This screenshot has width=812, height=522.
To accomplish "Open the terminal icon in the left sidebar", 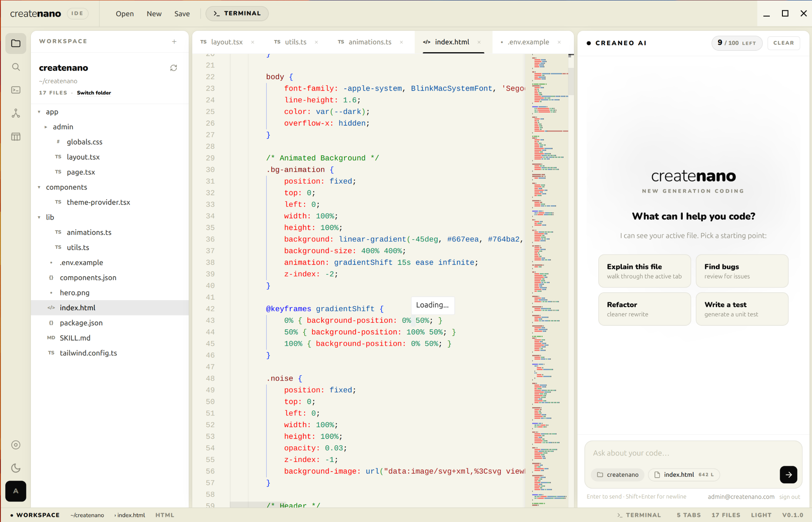I will click(16, 90).
